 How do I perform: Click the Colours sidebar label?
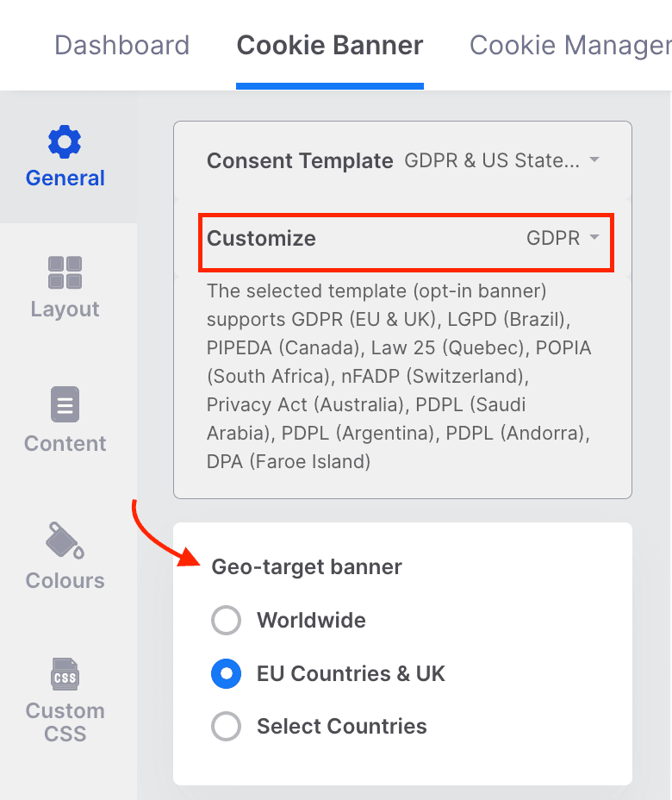click(x=65, y=581)
